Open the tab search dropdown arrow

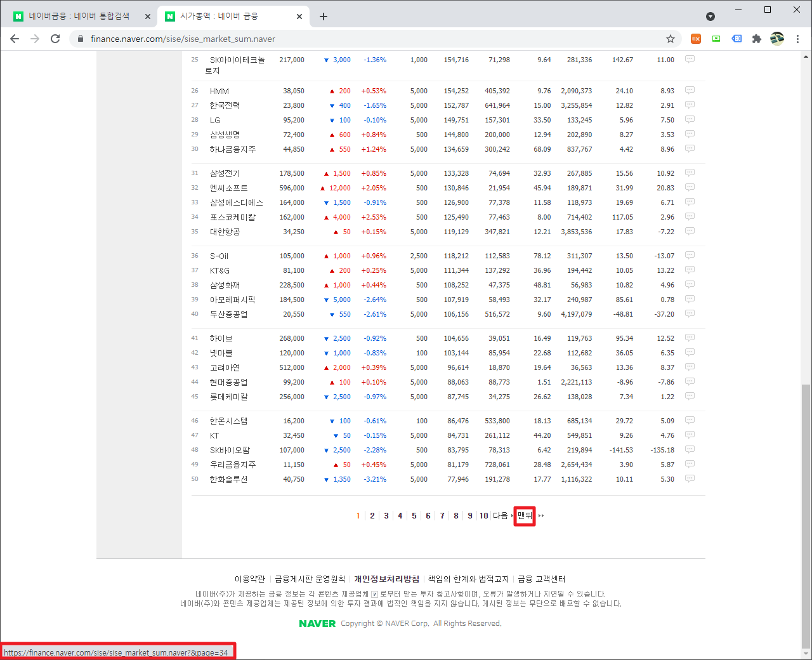pyautogui.click(x=710, y=16)
